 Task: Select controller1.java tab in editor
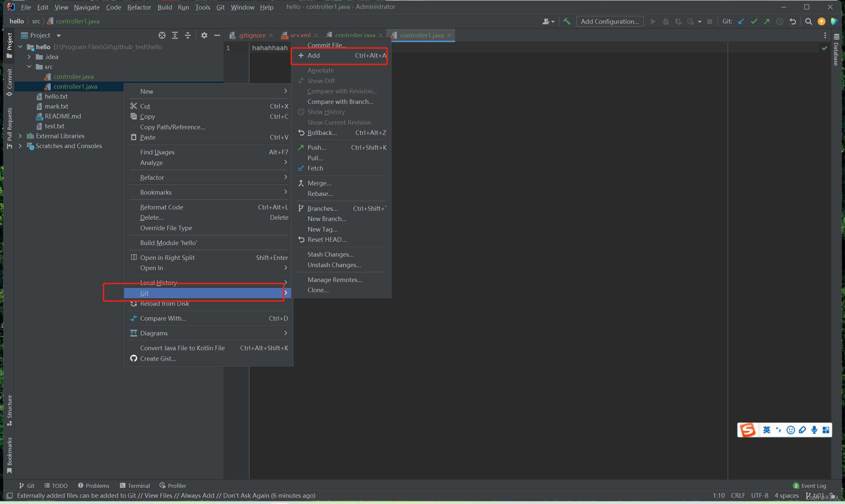click(x=420, y=35)
